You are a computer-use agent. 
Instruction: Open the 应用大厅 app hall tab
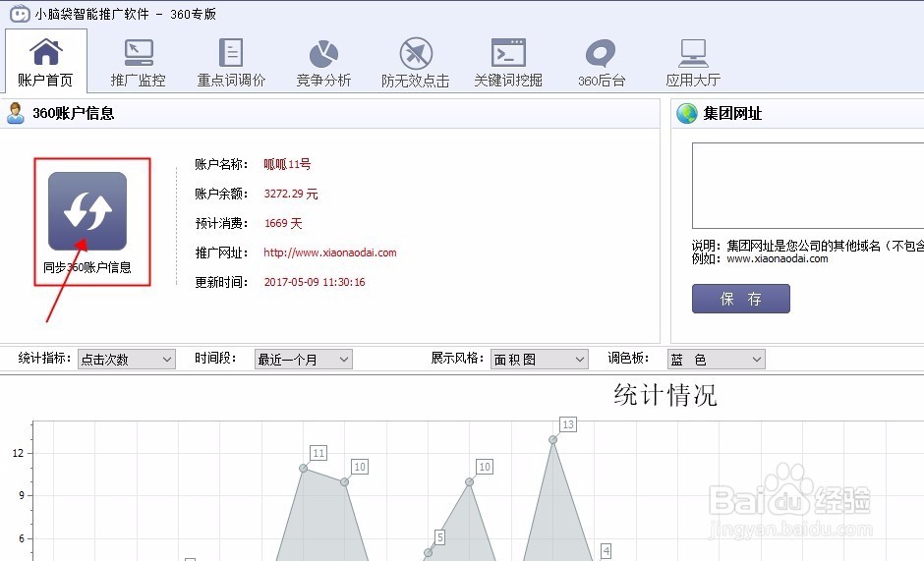[693, 61]
